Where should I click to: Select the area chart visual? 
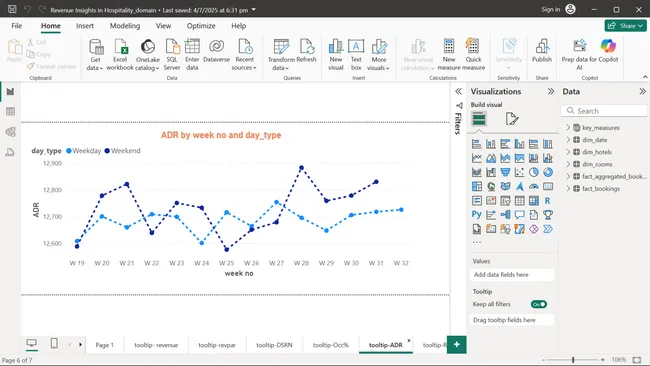click(491, 158)
